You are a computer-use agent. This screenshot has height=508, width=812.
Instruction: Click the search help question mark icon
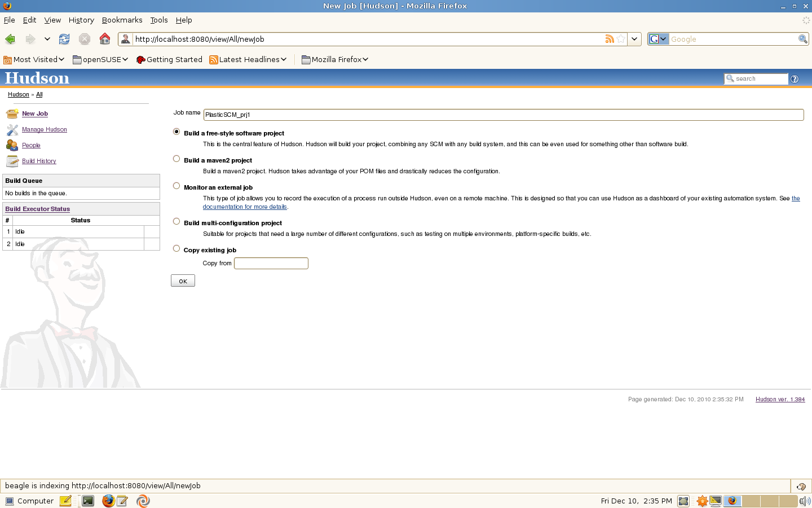pos(795,79)
